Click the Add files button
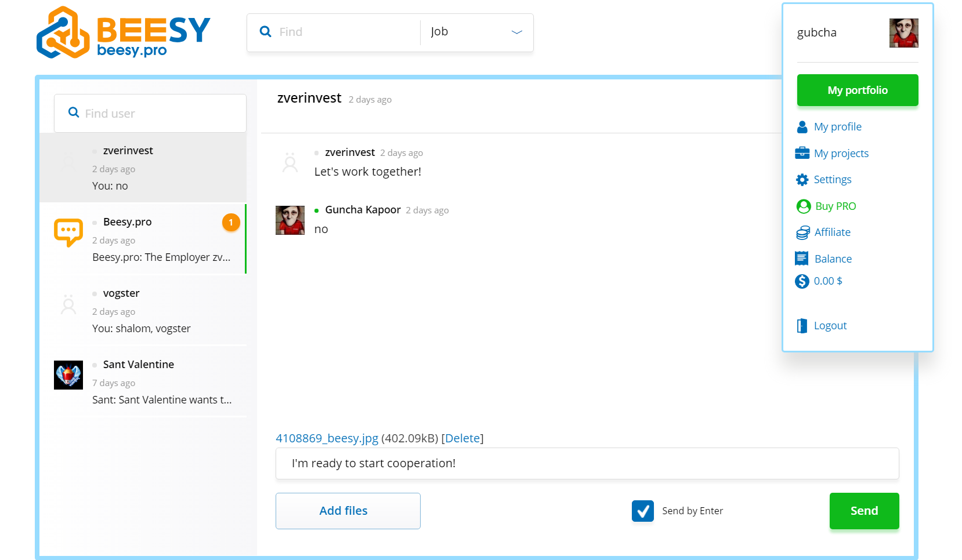962x560 pixels. coord(348,511)
